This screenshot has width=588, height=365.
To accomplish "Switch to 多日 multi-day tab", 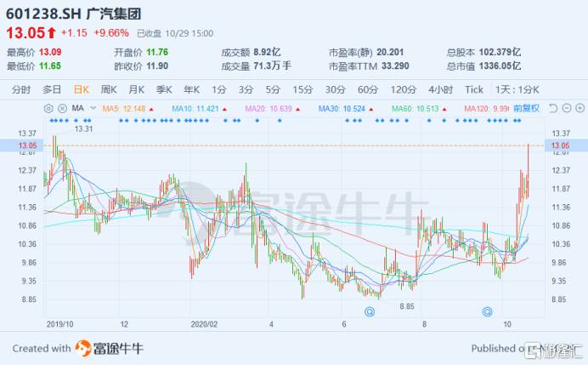I will click(x=52, y=89).
